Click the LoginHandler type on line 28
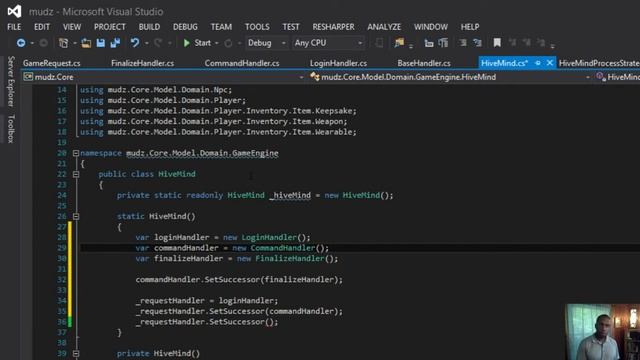This screenshot has height=360, width=640. coord(269,237)
